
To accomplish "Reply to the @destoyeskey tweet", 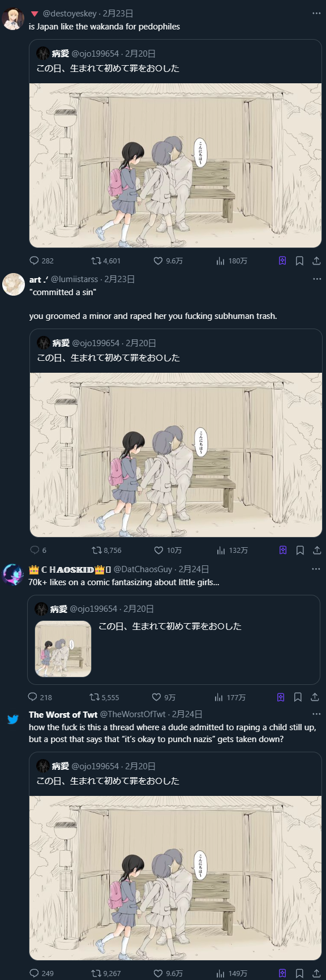I will [34, 261].
